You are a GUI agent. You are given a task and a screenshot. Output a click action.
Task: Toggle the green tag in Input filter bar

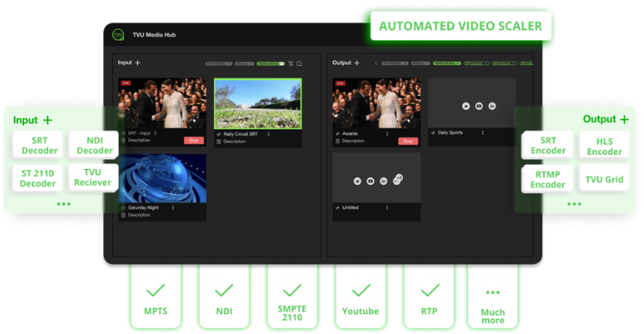[269, 64]
